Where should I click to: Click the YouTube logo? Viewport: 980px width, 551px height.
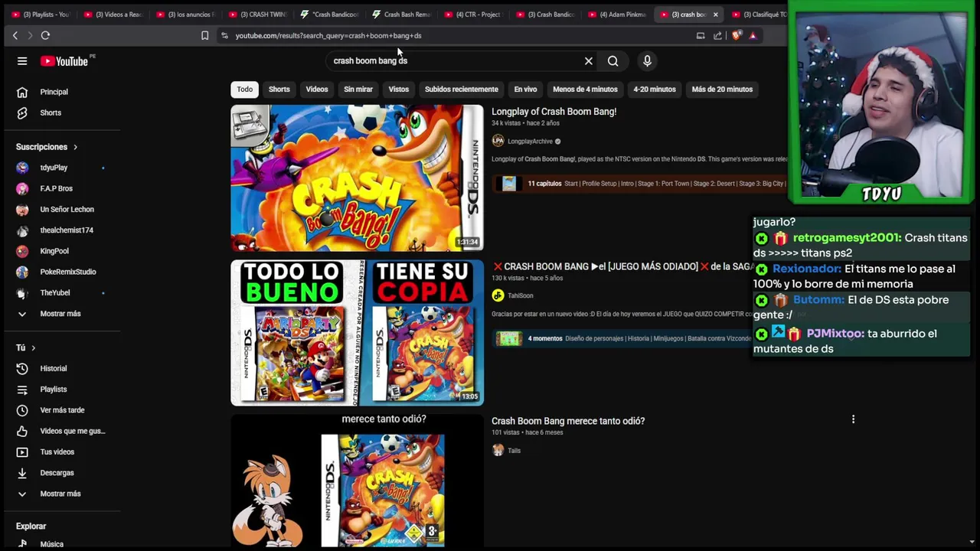[64, 61]
